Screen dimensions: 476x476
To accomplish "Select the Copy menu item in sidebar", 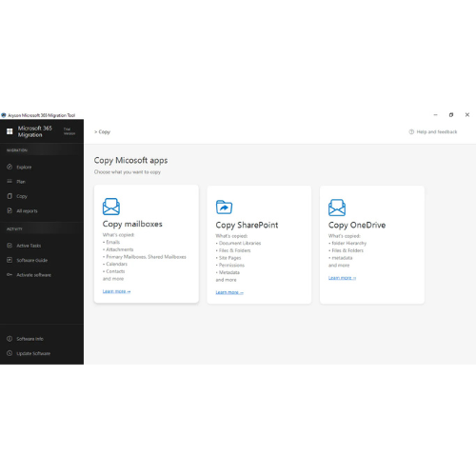I will pyautogui.click(x=22, y=196).
